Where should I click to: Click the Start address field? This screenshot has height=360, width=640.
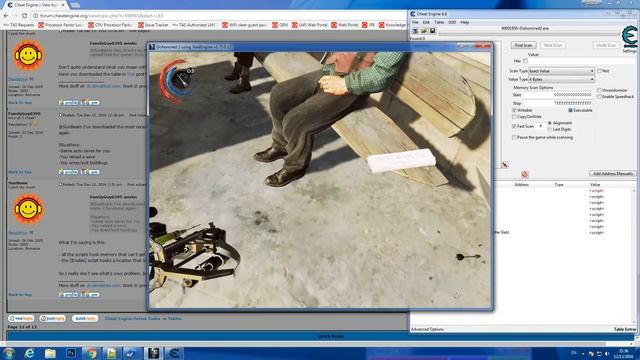(x=558, y=95)
